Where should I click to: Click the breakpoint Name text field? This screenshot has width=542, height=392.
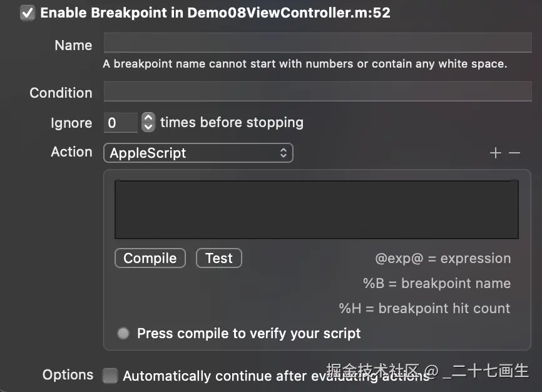[317, 43]
